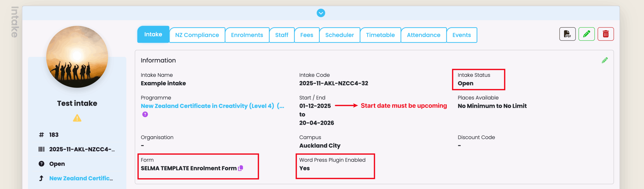The height and width of the screenshot is (189, 644).
Task: Open the Attendance tab
Action: pos(423,35)
